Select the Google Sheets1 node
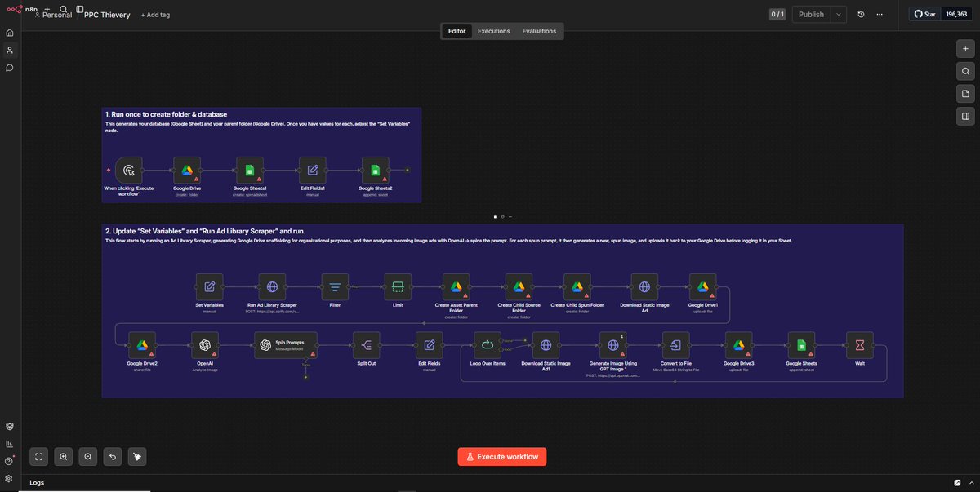 (250, 171)
